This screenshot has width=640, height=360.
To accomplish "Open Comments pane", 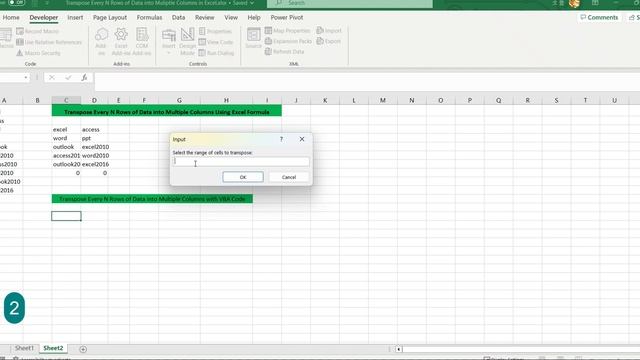I will click(x=599, y=18).
